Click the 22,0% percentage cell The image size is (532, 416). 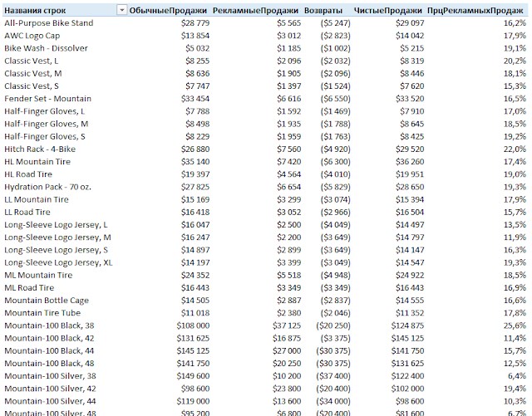[x=515, y=149]
